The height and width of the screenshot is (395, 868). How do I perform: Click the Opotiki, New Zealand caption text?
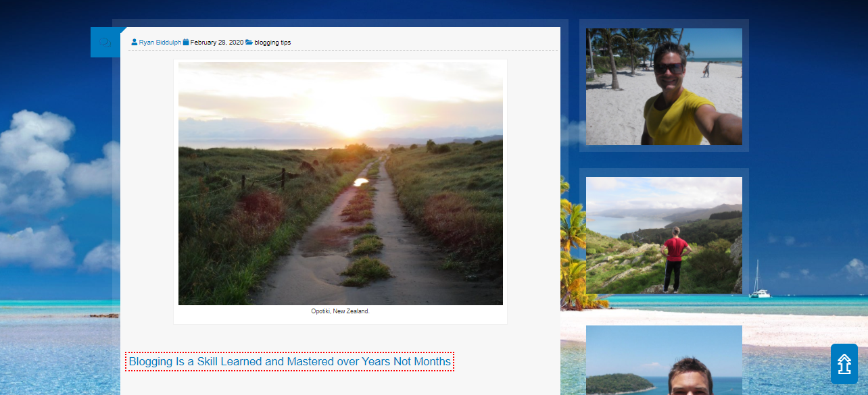tap(340, 311)
